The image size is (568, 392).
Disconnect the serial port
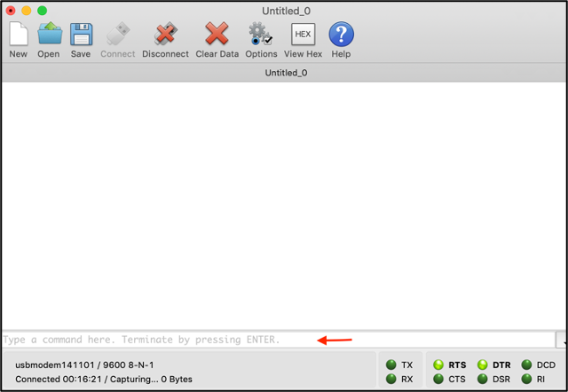pyautogui.click(x=165, y=35)
